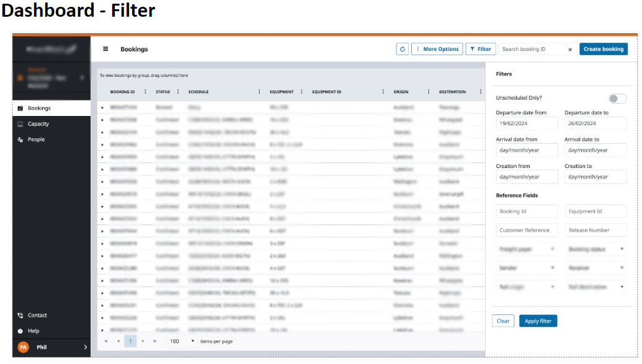Open the Capacity section in sidebar
Viewport: 642px width, 364px height.
38,124
